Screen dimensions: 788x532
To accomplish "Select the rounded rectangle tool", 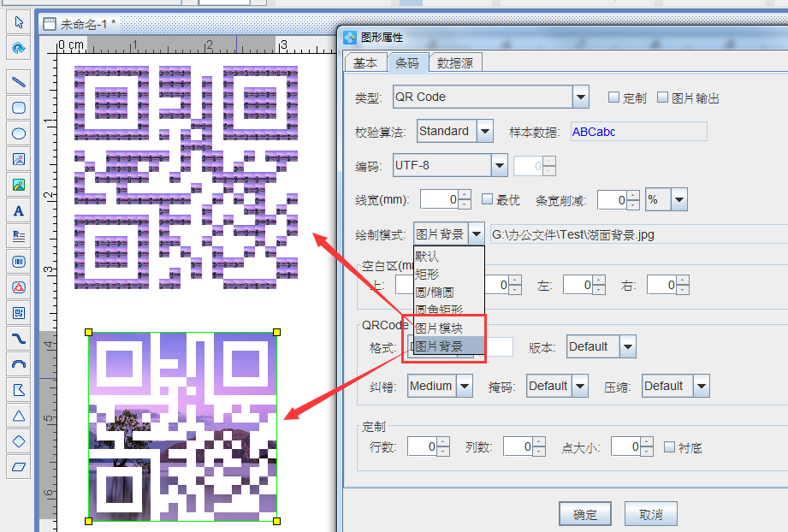I will [18, 107].
